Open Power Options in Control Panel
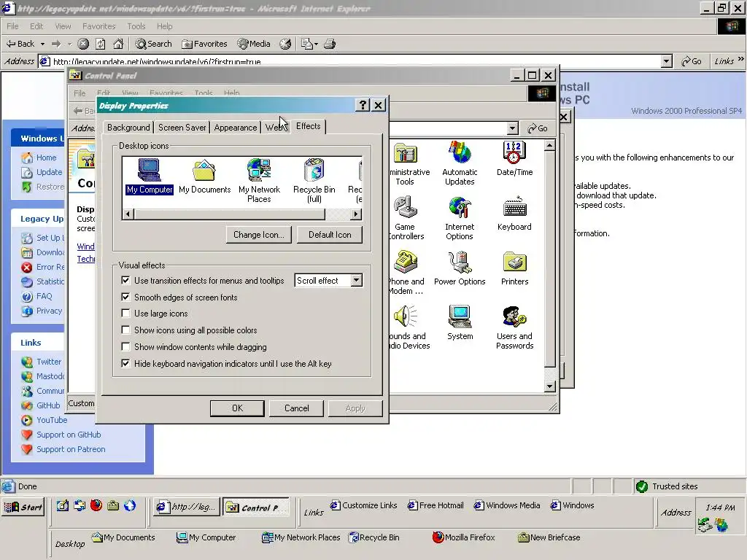 (x=460, y=268)
